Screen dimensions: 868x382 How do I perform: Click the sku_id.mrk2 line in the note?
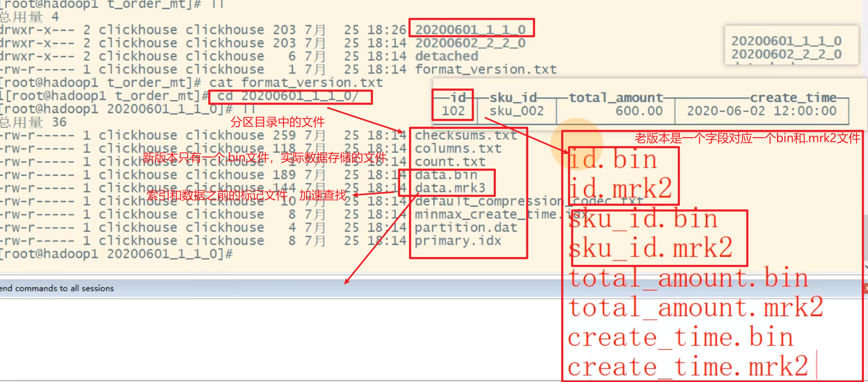point(650,248)
